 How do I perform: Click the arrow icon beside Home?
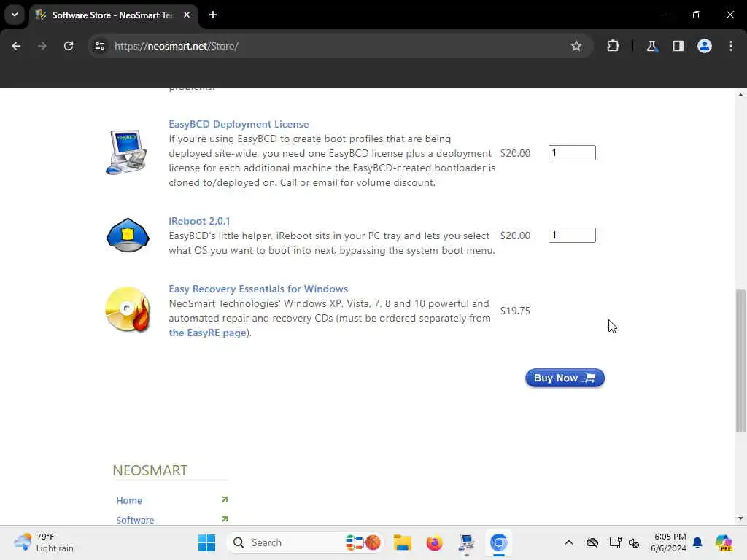point(225,499)
